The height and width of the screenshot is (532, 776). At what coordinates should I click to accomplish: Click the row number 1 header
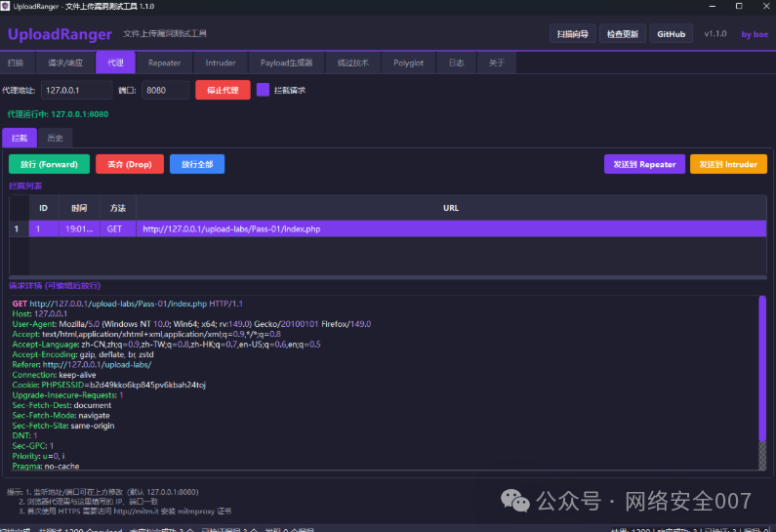(x=19, y=229)
